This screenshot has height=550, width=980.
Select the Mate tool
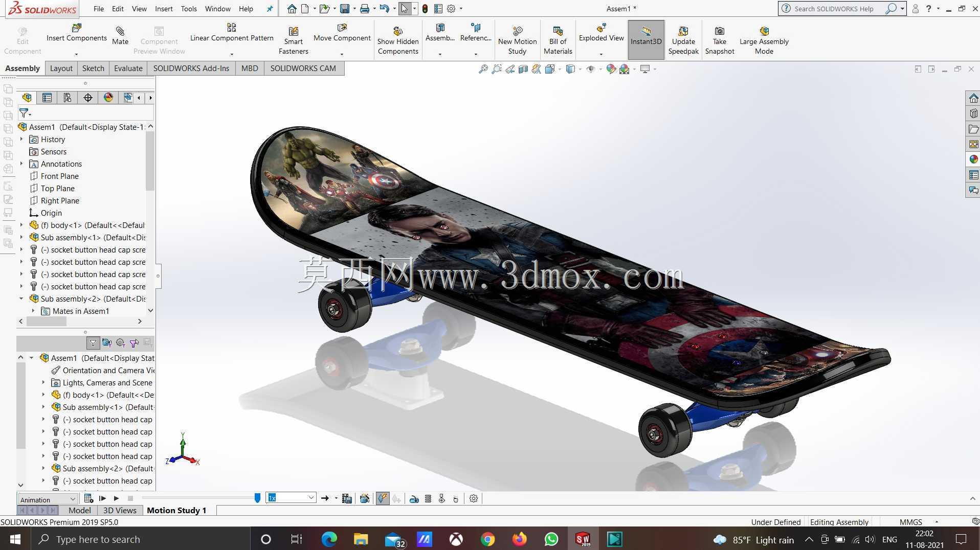click(120, 36)
